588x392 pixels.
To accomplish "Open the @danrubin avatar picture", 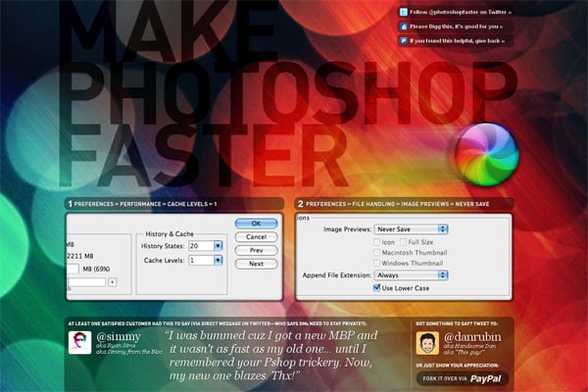I will pyautogui.click(x=427, y=343).
